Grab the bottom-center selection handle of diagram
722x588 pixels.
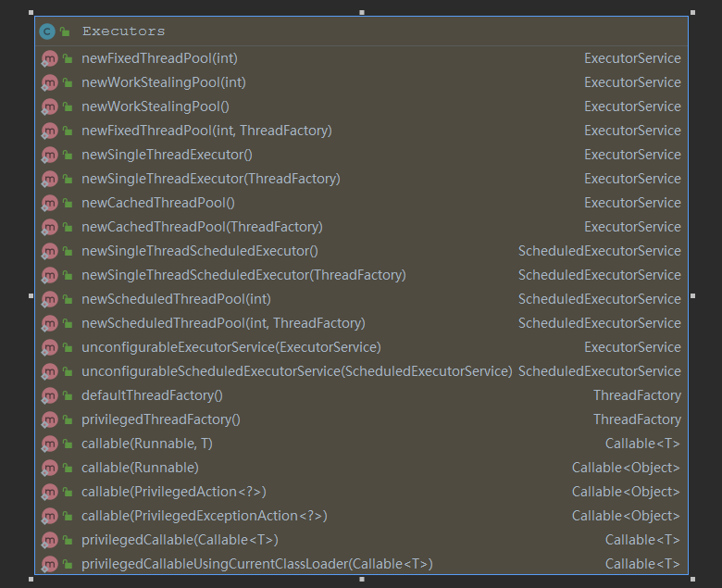[x=362, y=580]
